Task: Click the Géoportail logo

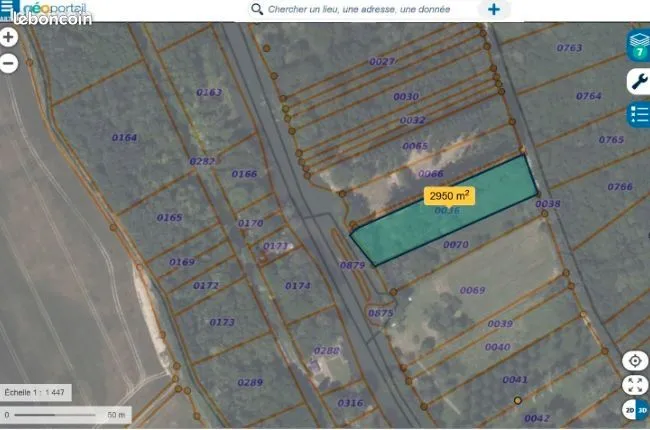Action: pyautogui.click(x=55, y=8)
